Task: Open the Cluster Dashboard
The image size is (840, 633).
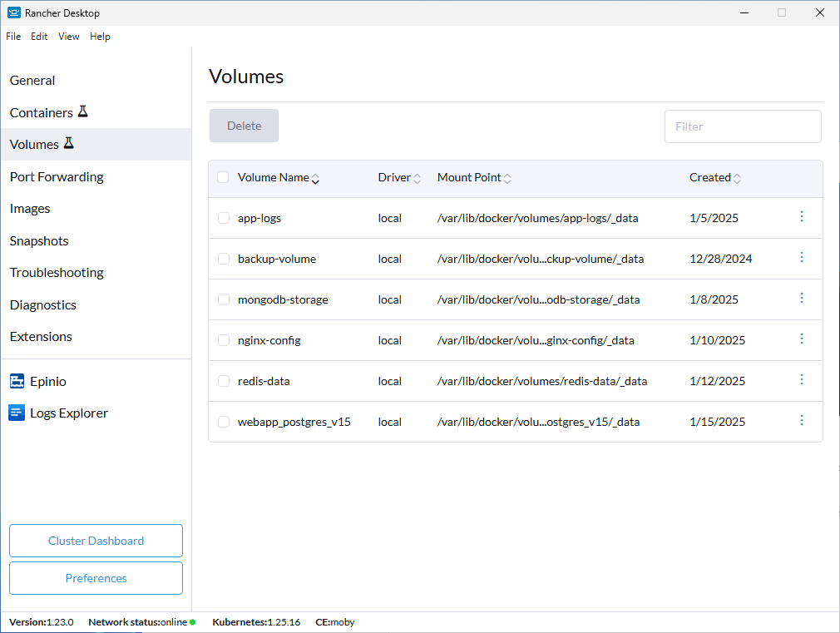Action: coord(96,541)
